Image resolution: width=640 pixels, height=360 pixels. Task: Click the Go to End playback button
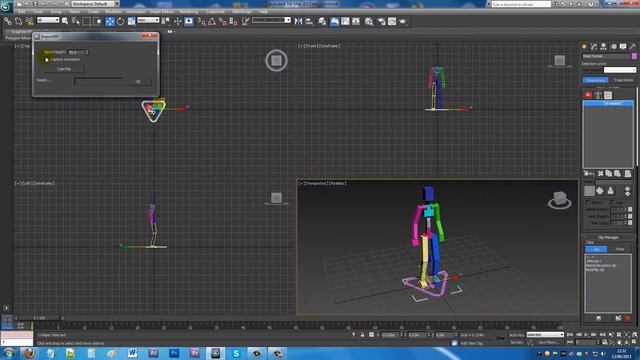(603, 335)
